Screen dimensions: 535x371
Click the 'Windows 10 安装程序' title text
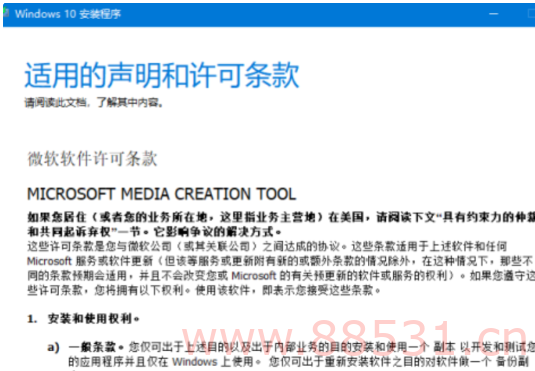point(68,14)
